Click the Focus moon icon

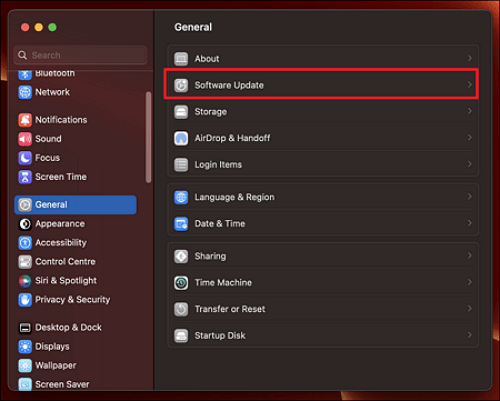point(25,158)
